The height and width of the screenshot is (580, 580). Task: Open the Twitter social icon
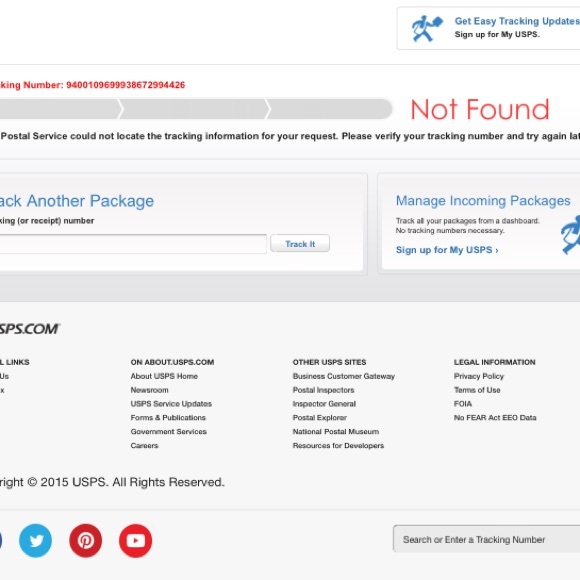click(36, 540)
